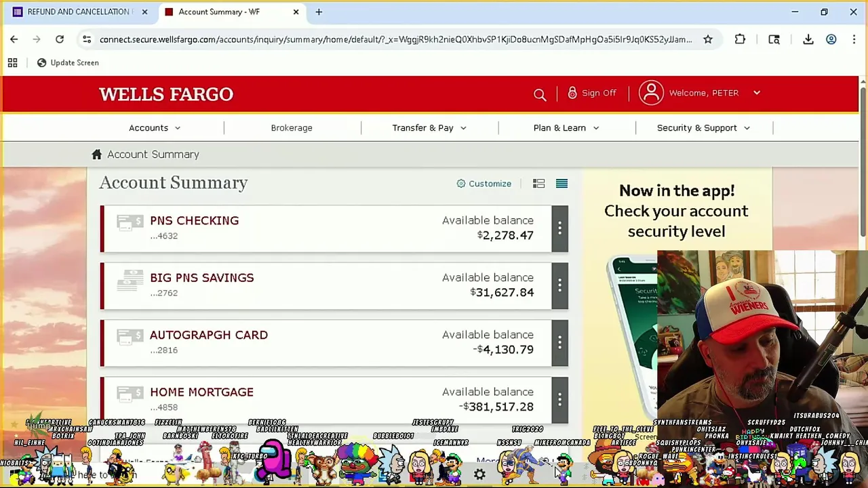Expand the Plan & Learn menu
The width and height of the screenshot is (868, 488).
click(x=566, y=127)
